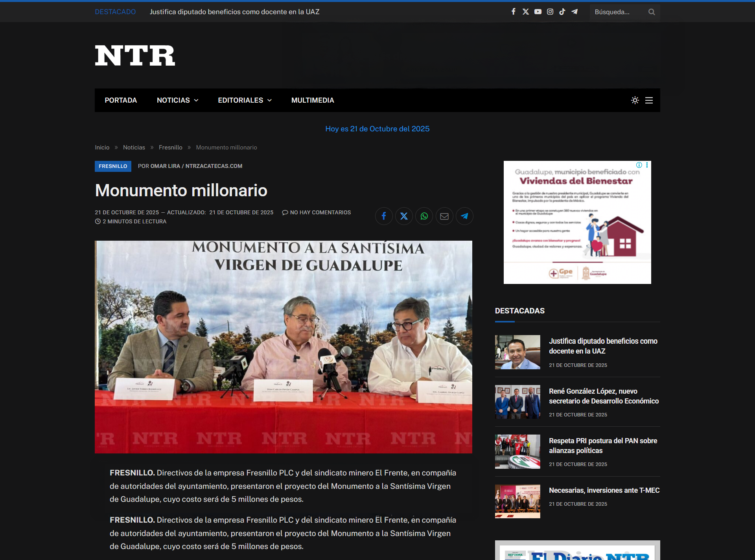Share article on Telegram
The height and width of the screenshot is (560, 755).
(x=464, y=216)
